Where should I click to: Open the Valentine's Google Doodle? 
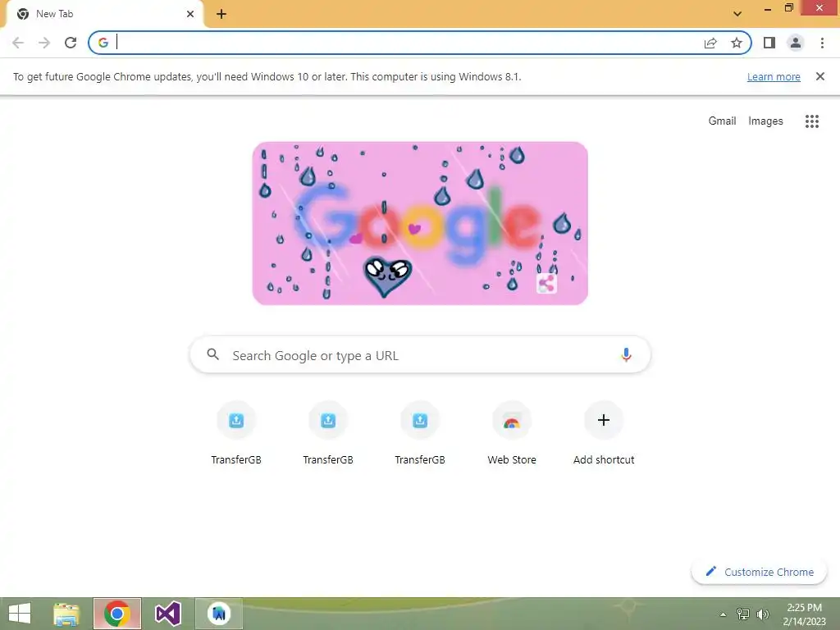tap(420, 223)
